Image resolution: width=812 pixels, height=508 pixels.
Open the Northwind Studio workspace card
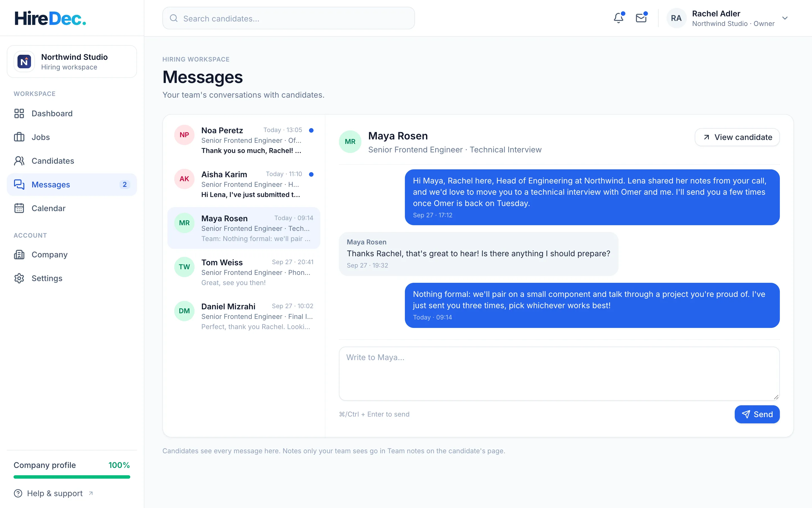coord(72,62)
